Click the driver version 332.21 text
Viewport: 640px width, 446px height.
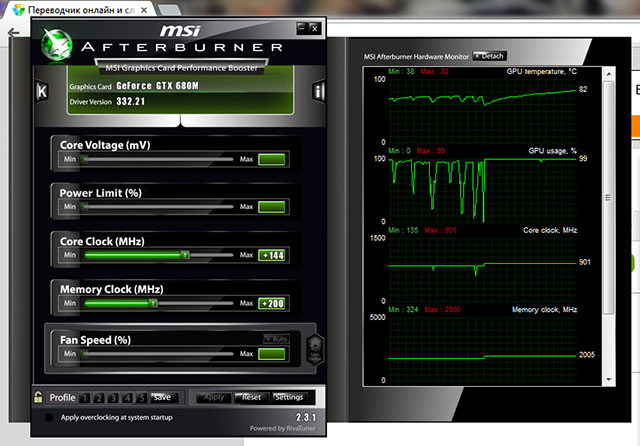tap(131, 101)
